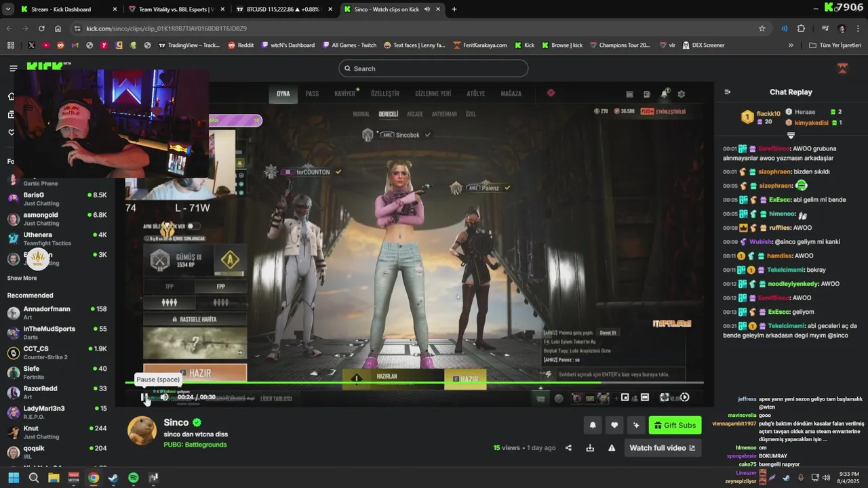Open Sinco channel name link
Viewport: 868px width, 488px height.
[x=176, y=422]
